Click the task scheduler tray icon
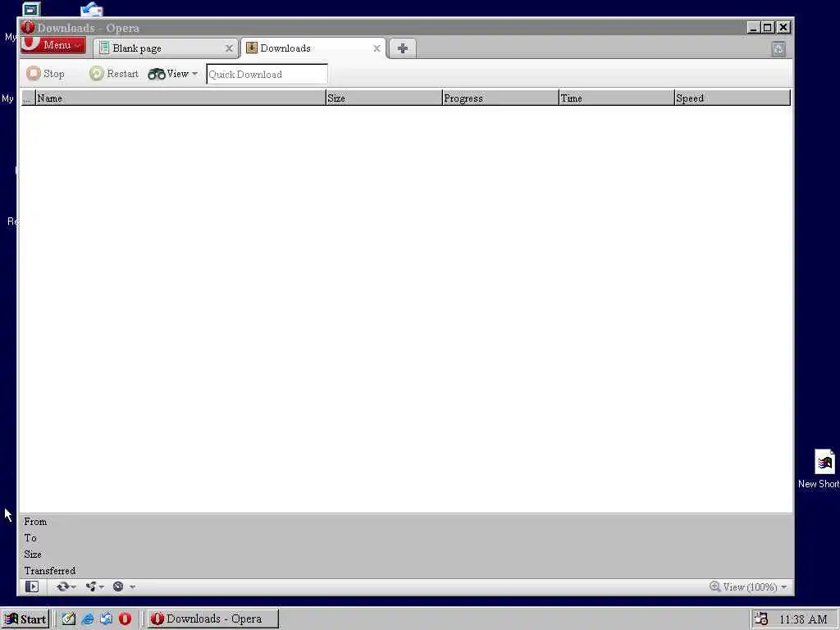This screenshot has height=630, width=840. [x=761, y=619]
